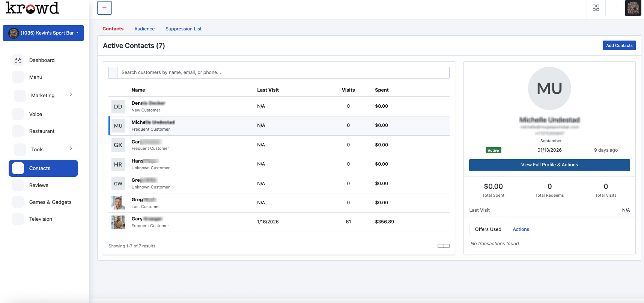
Task: Focus the search customers input field
Action: [x=283, y=73]
